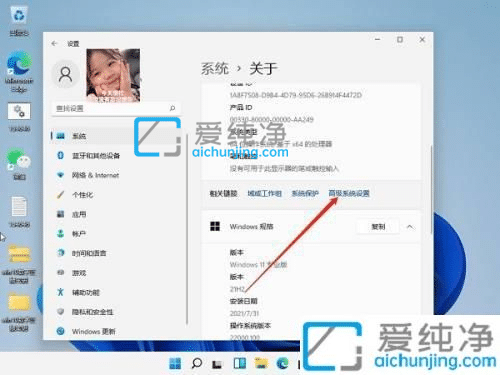Screen dimensions: 500x375
Task: Open the 高级系统设置 link
Action: coord(349,193)
